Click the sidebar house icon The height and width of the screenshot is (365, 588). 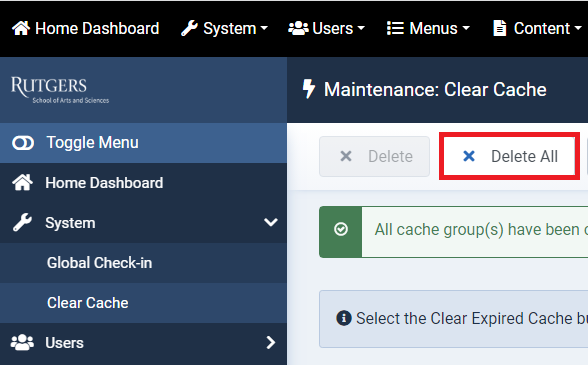[x=22, y=183]
